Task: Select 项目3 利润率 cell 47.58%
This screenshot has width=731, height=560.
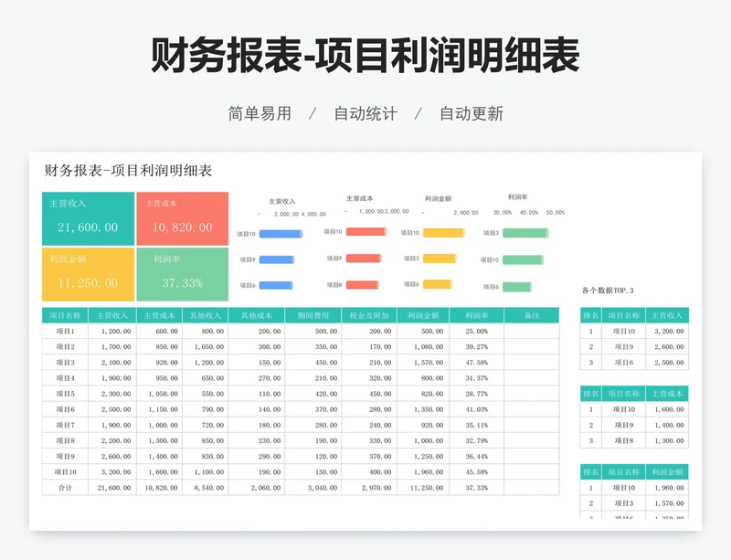Action: tap(476, 363)
